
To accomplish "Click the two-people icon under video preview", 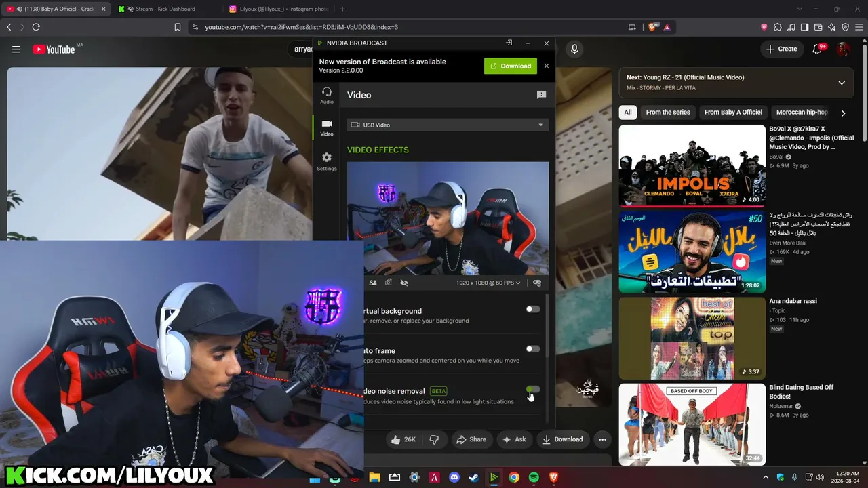I will (373, 283).
